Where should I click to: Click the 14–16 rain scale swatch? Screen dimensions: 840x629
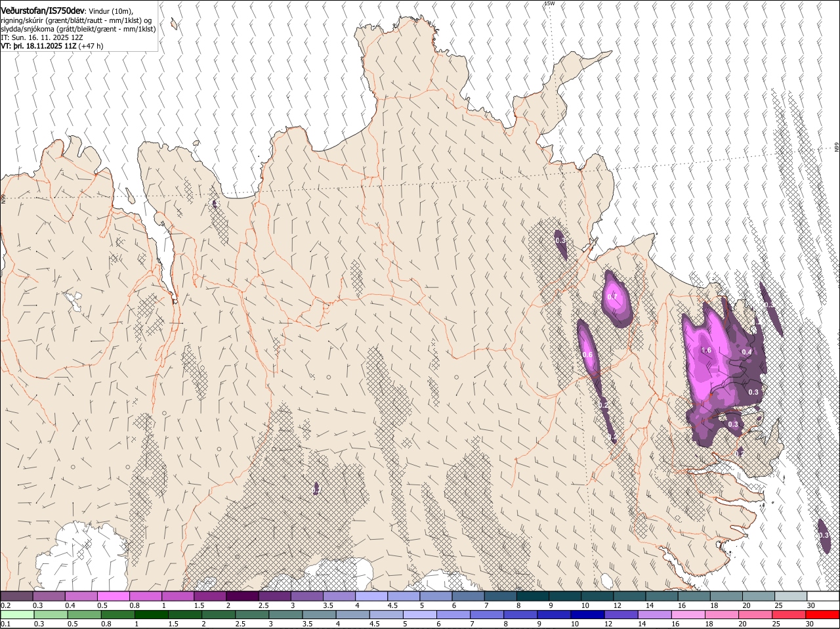click(654, 615)
